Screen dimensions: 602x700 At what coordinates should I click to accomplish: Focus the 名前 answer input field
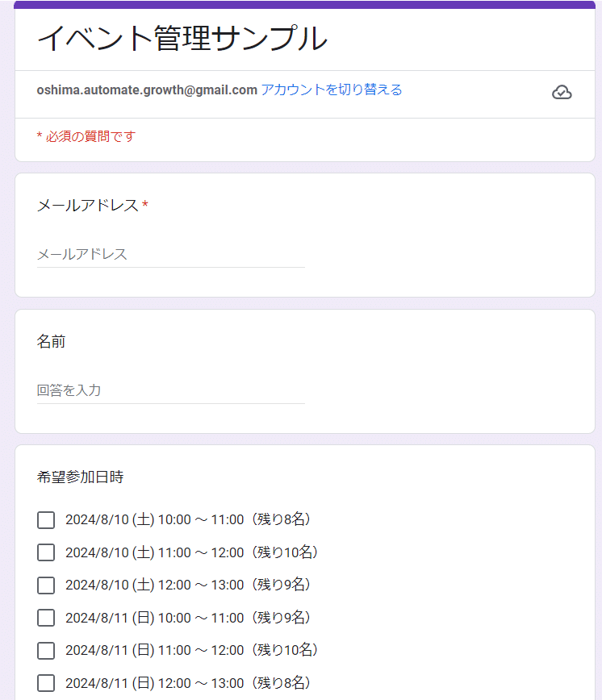(170, 390)
